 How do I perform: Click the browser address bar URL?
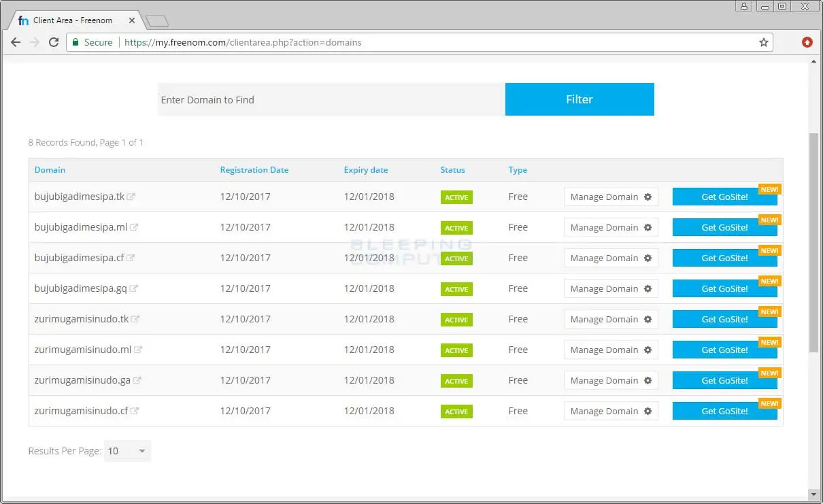(243, 42)
